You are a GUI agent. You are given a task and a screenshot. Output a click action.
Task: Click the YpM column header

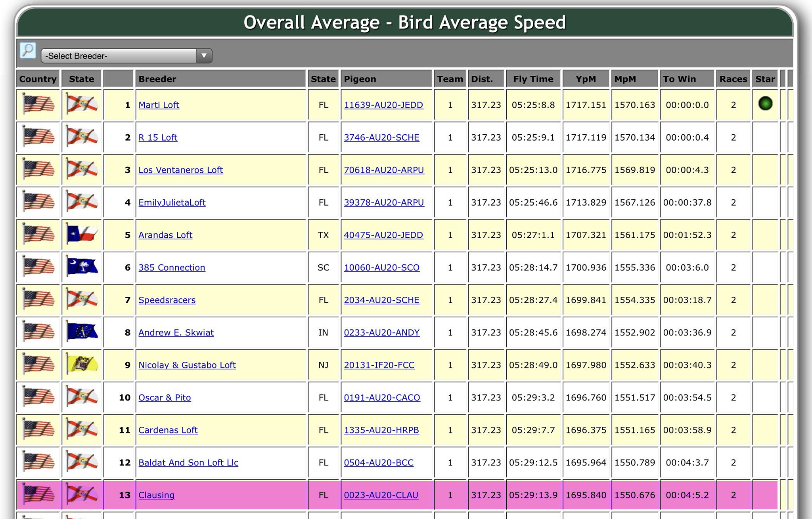pos(586,79)
